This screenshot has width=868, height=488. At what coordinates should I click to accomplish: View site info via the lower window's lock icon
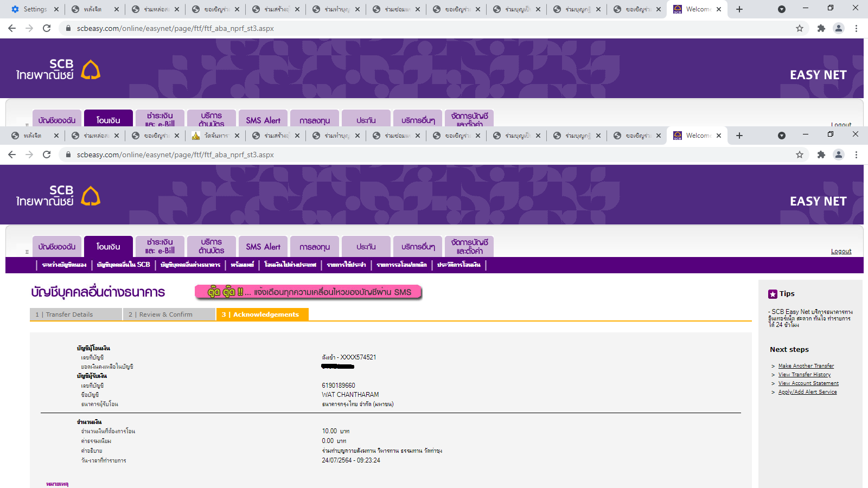pos(68,155)
